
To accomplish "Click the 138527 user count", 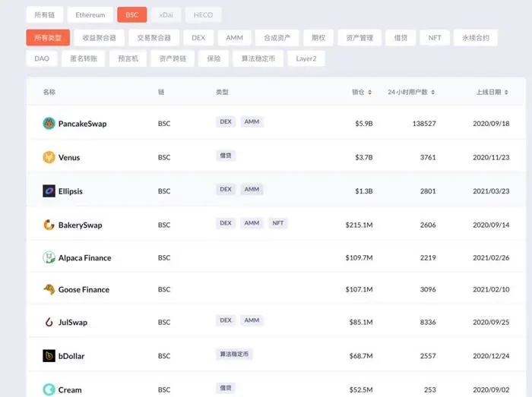I will click(x=424, y=124).
